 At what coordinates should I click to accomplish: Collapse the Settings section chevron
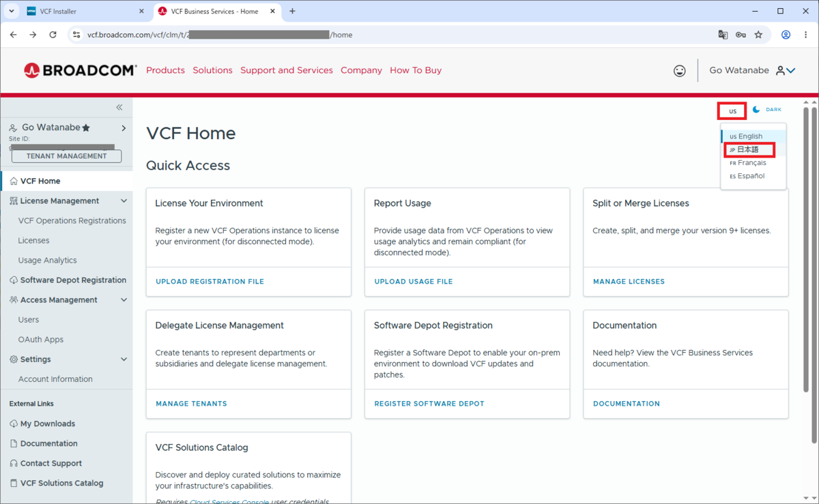click(124, 359)
